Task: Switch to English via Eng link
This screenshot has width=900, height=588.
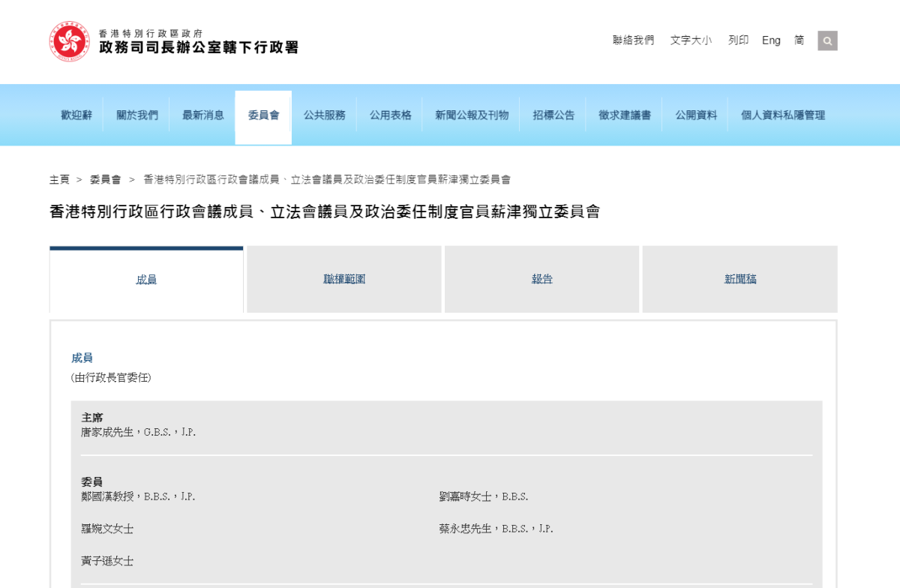Action: click(x=771, y=40)
